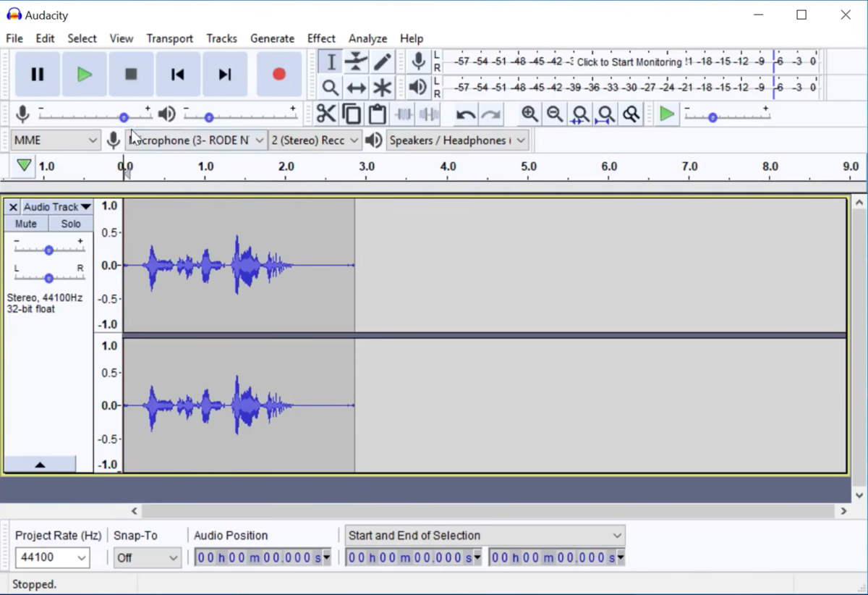The image size is (868, 595).
Task: Open the File menu
Action: (14, 38)
